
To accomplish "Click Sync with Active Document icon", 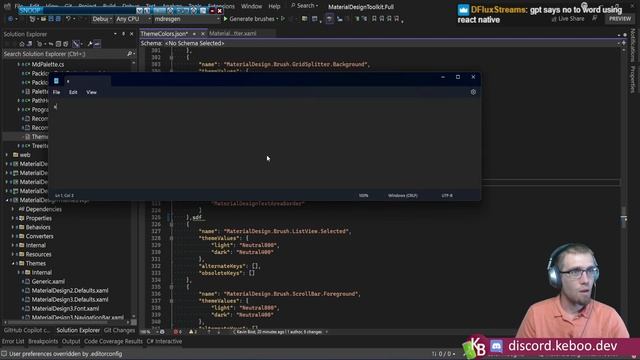I will point(51,44).
